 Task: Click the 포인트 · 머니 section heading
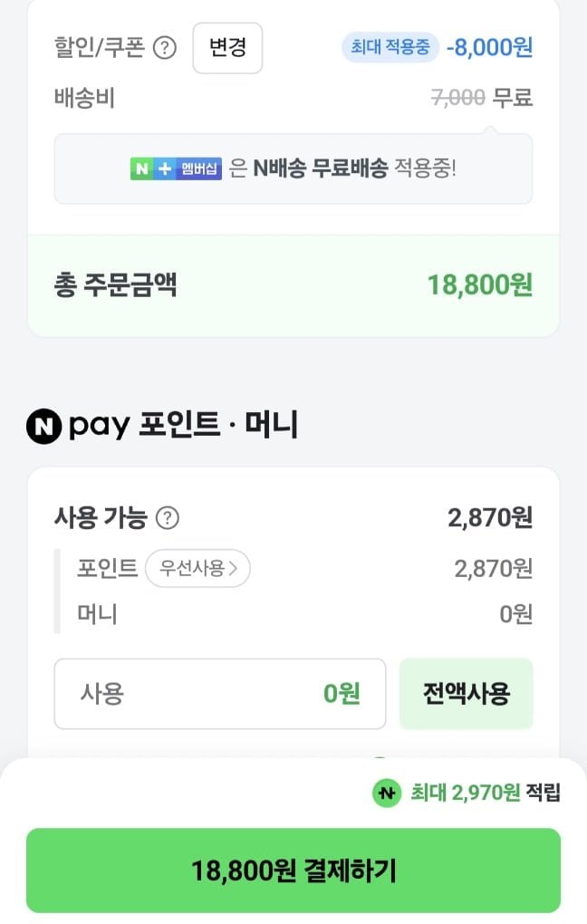click(217, 425)
